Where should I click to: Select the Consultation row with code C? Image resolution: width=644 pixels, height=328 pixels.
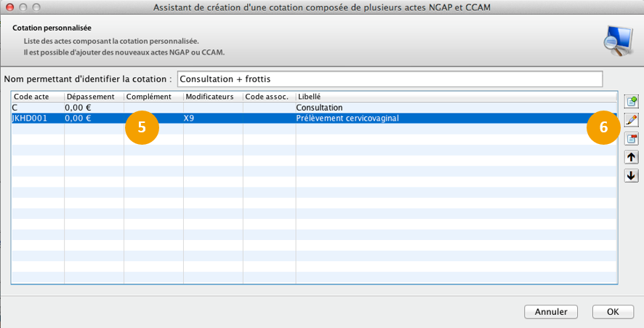tap(314, 108)
